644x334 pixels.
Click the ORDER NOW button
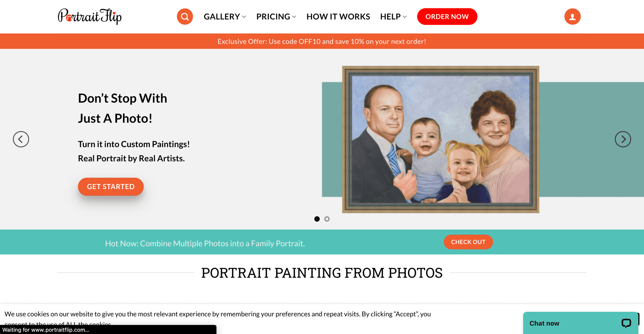pos(447,16)
